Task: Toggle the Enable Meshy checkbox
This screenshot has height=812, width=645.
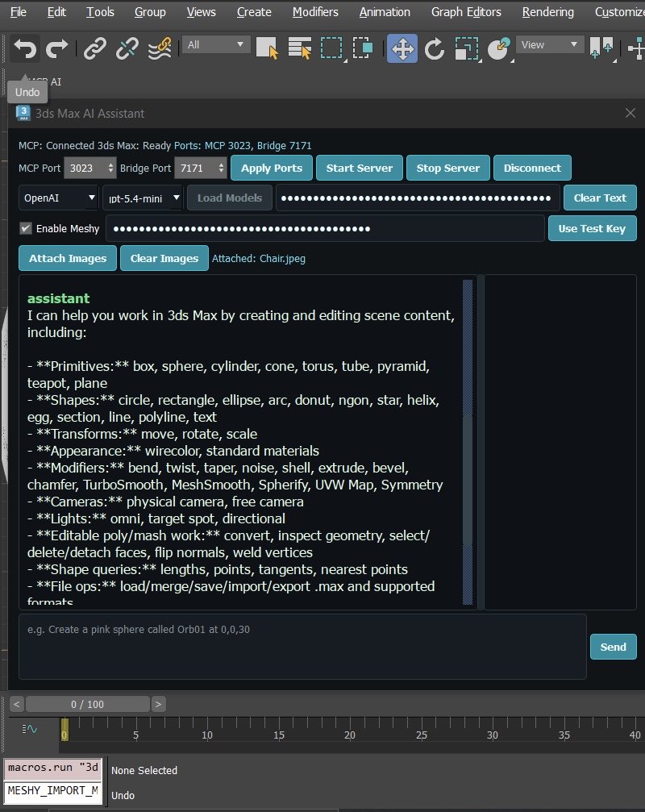Action: 25,228
